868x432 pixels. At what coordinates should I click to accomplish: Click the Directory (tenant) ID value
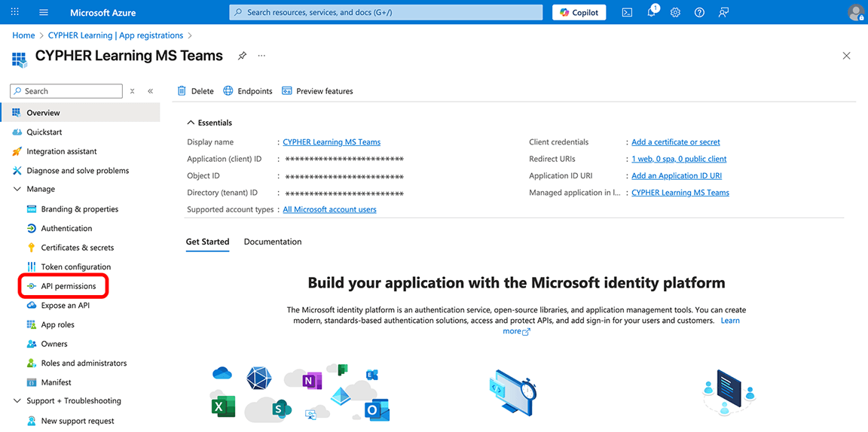click(x=344, y=193)
